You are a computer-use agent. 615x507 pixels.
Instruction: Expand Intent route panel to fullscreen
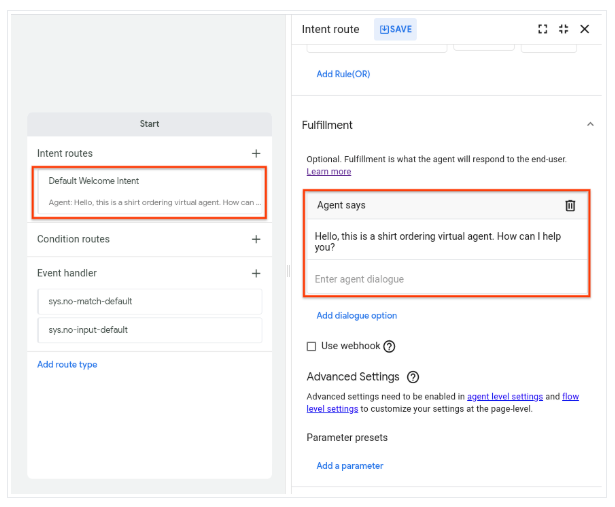[x=543, y=29]
